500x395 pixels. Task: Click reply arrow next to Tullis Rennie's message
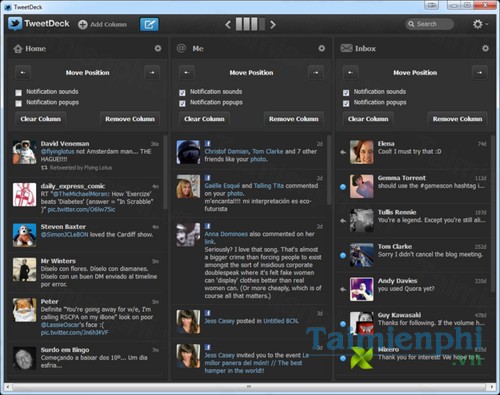343,221
